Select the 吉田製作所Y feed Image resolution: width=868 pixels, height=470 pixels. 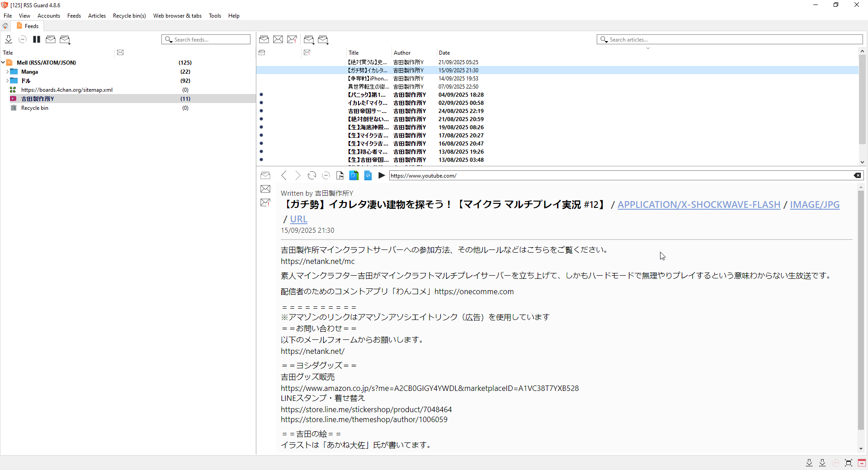(x=38, y=99)
